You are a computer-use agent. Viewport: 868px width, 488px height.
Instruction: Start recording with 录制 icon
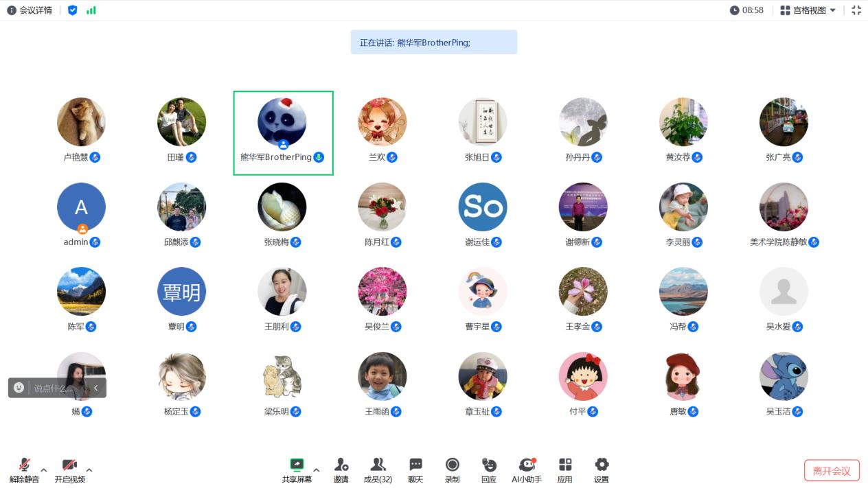point(452,465)
